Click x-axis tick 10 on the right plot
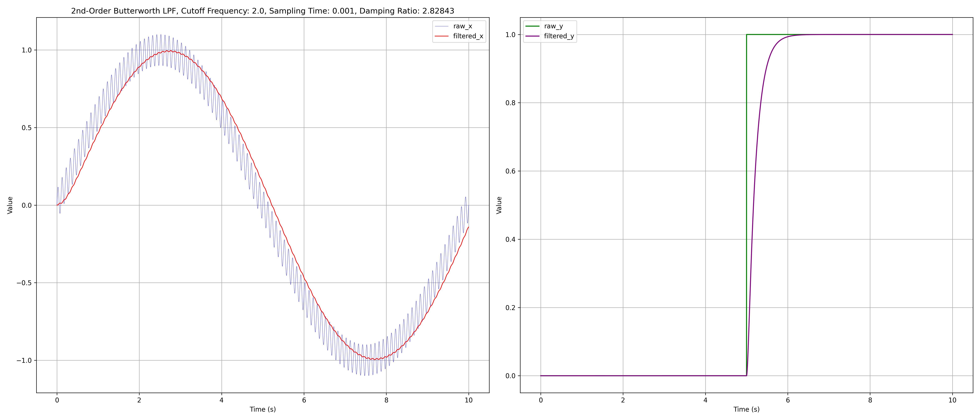The height and width of the screenshot is (420, 980). point(953,400)
